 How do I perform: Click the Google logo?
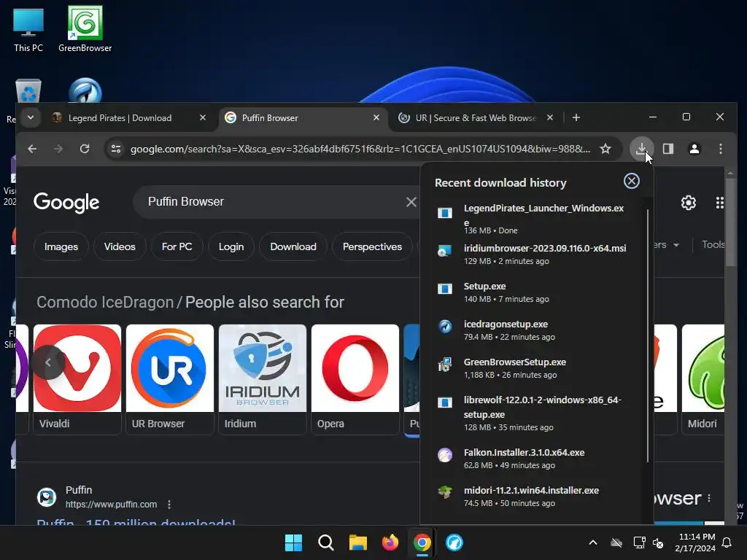[66, 203]
